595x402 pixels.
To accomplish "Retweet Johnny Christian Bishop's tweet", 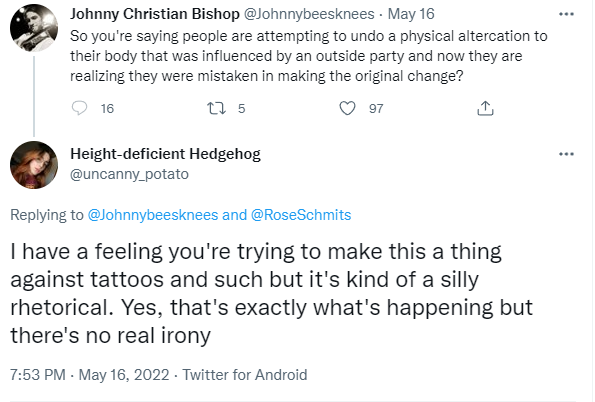I will 216,108.
